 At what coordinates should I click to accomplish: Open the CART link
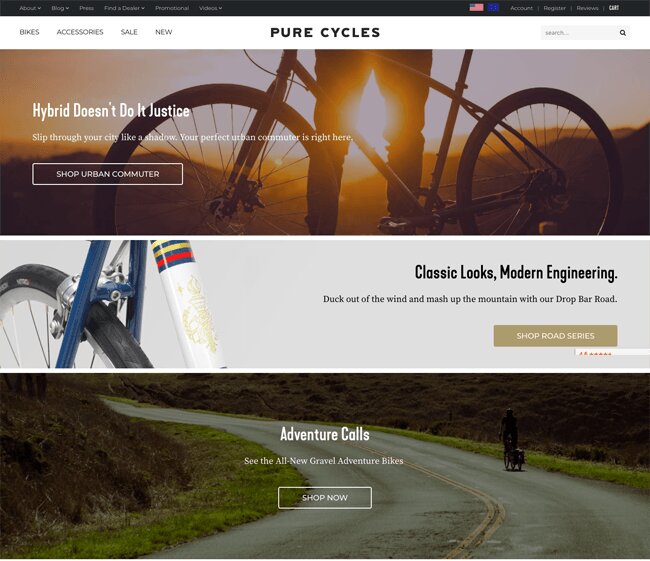(x=614, y=8)
